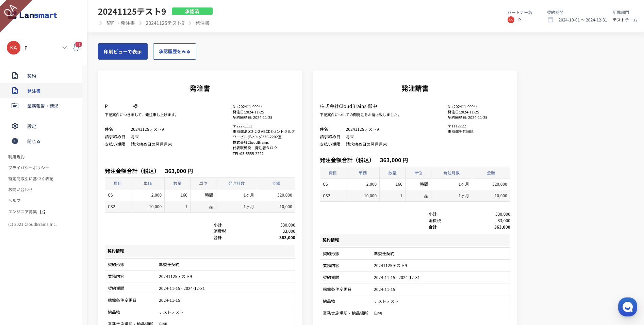The image size is (644, 325).
Task: Click the 業務報告・請求 folder icon
Action: point(15,106)
